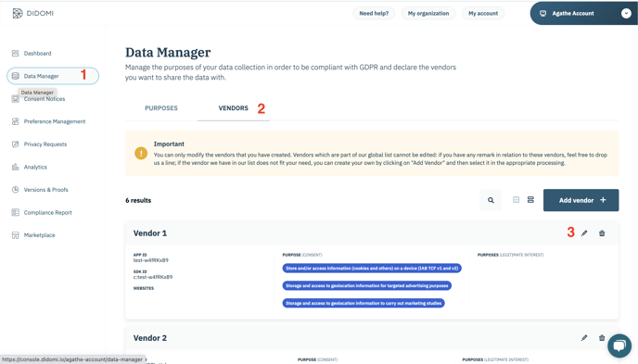
Task: Click the SDK ID value c:test-w4fRKx89
Action: click(x=153, y=277)
